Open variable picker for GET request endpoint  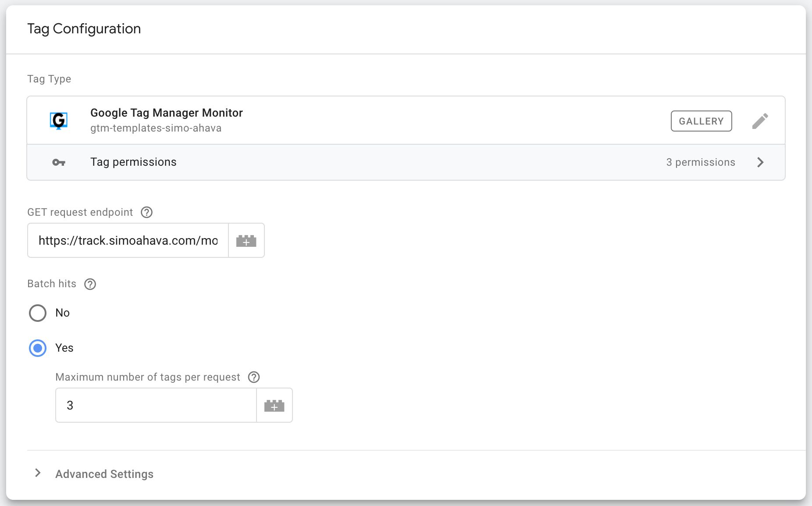pyautogui.click(x=246, y=240)
